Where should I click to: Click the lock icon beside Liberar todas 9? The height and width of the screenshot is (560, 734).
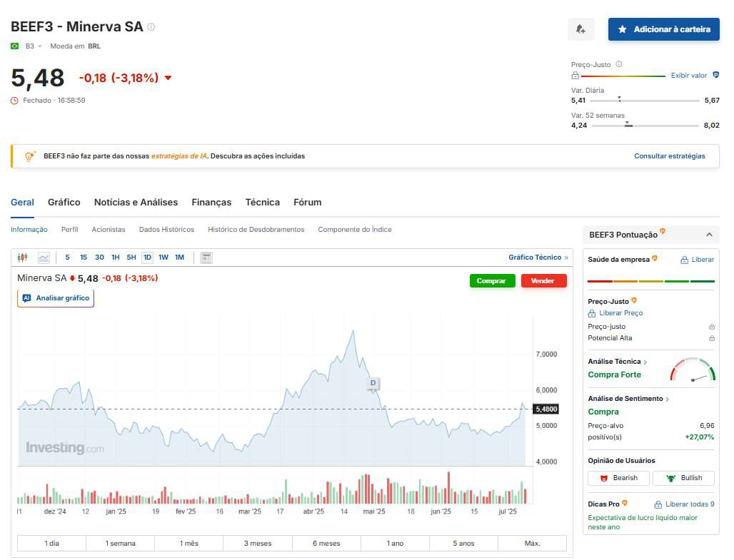click(x=658, y=504)
